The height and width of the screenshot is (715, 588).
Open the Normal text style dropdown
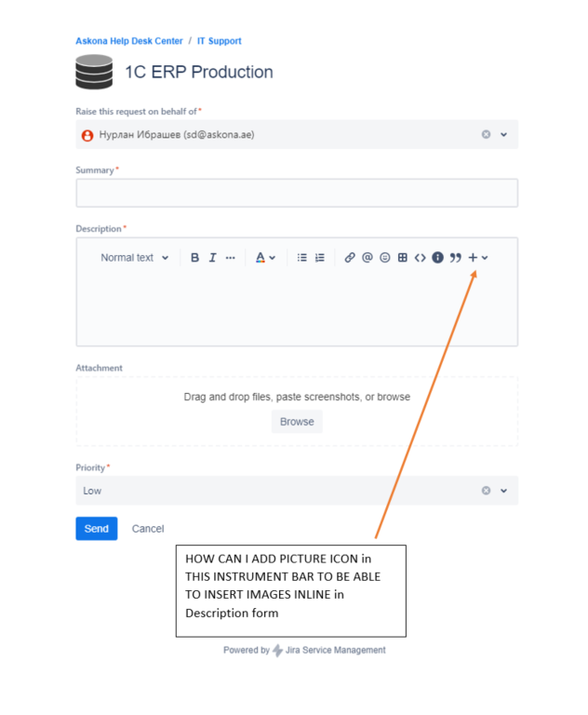pyautogui.click(x=135, y=258)
